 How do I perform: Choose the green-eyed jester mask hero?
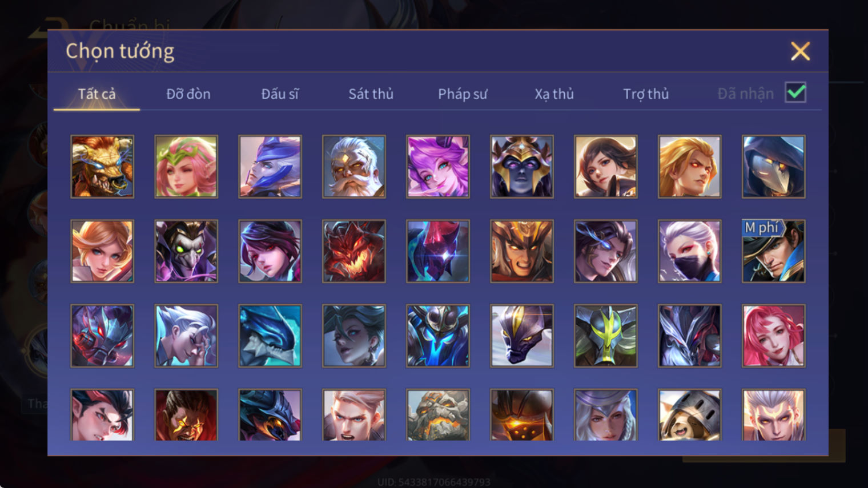point(186,251)
